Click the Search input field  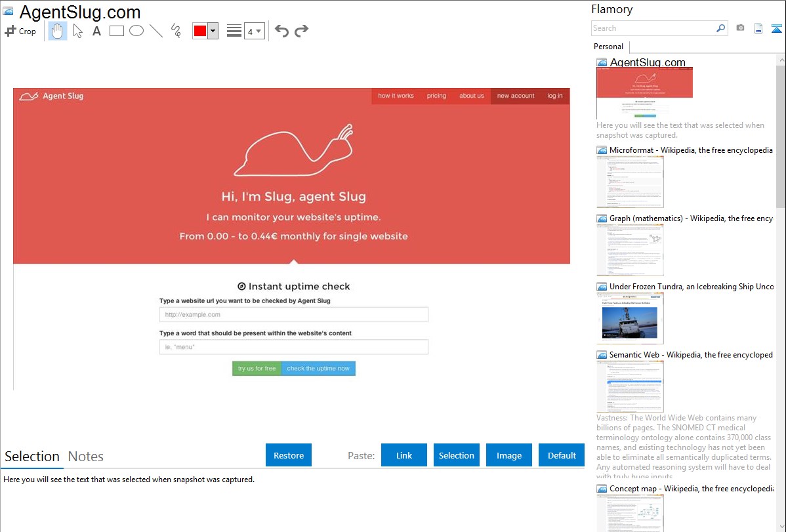coord(653,28)
